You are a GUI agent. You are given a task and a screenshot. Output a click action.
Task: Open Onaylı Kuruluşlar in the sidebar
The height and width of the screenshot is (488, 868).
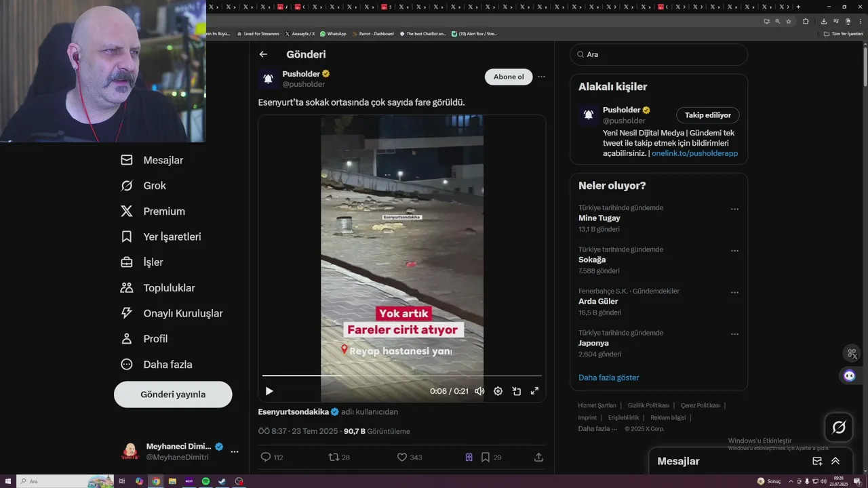coord(172,313)
